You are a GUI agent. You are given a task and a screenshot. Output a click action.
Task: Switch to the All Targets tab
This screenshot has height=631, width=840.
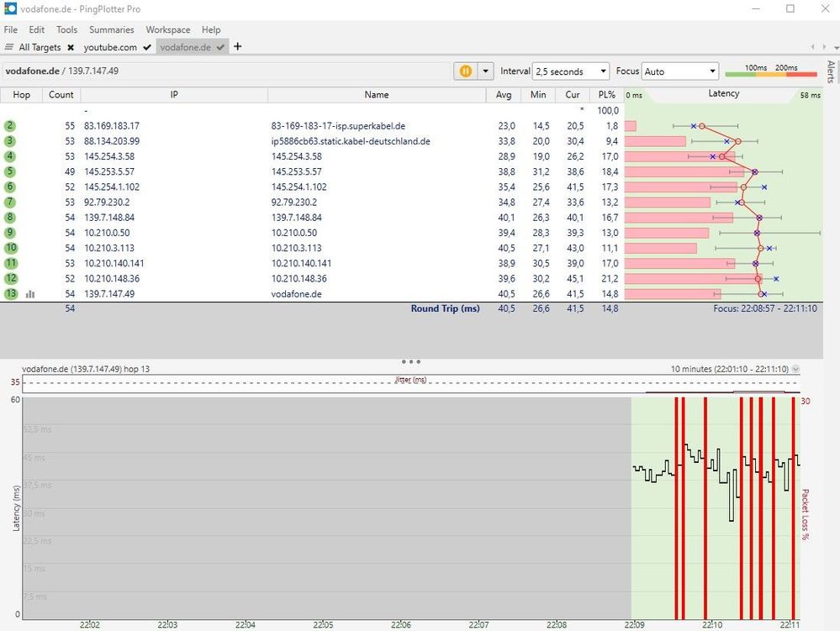click(x=40, y=47)
